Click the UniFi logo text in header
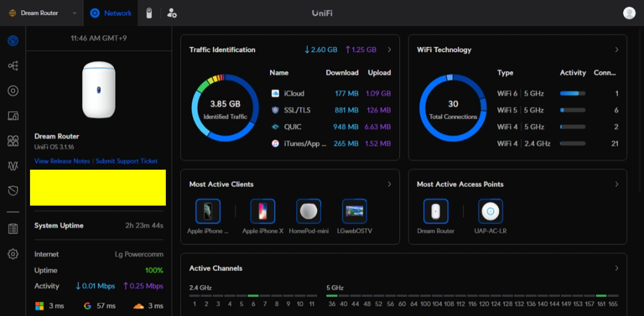644x316 pixels. point(322,13)
